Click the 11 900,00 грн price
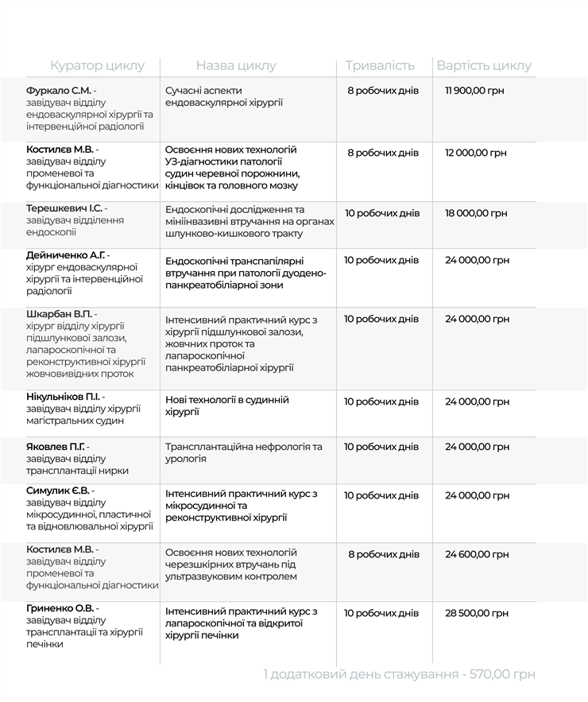588x702 pixels. pyautogui.click(x=474, y=91)
